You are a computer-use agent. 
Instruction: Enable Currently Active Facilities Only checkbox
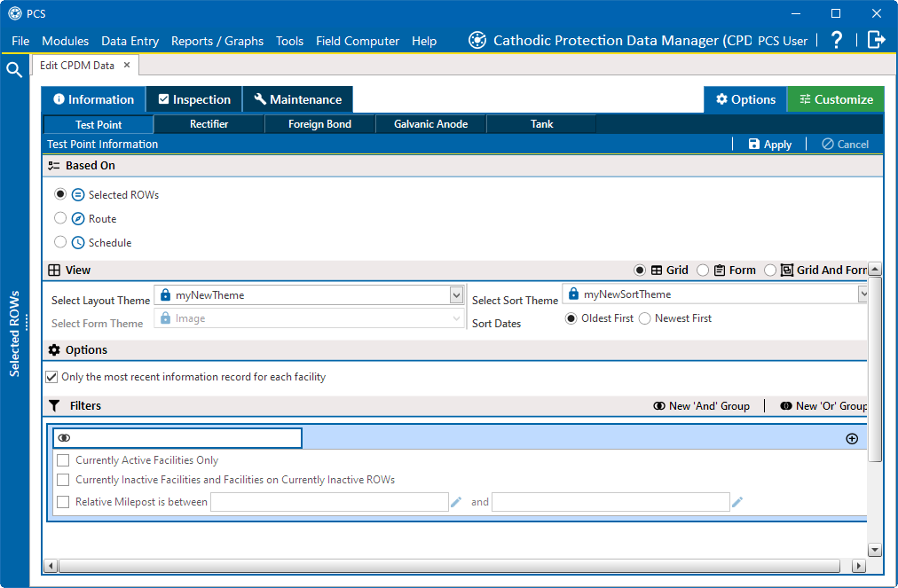pyautogui.click(x=63, y=460)
